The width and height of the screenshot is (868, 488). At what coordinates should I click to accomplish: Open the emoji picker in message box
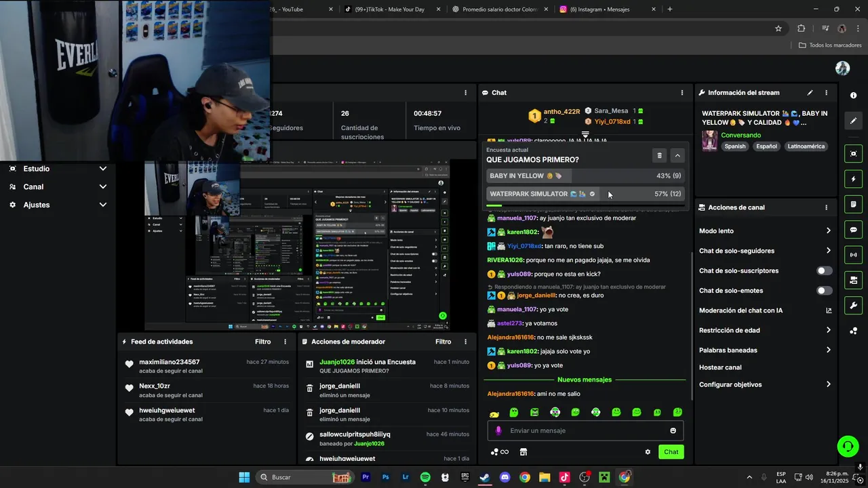(x=673, y=430)
